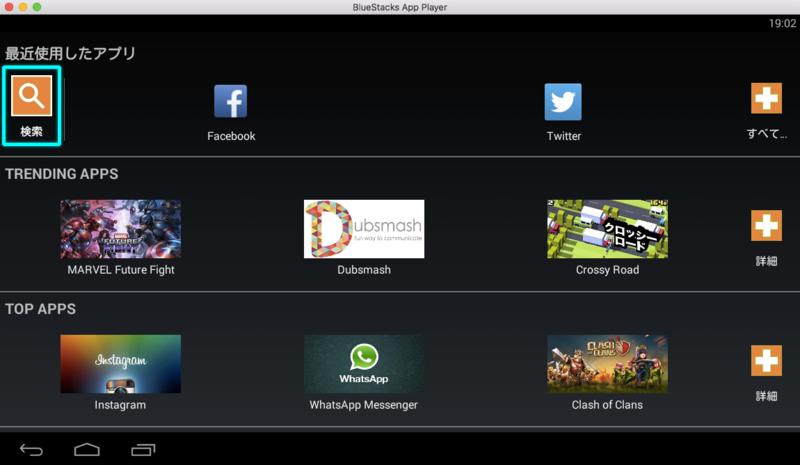Tap the Android back arrow button
The width and height of the screenshot is (800, 465).
click(31, 450)
